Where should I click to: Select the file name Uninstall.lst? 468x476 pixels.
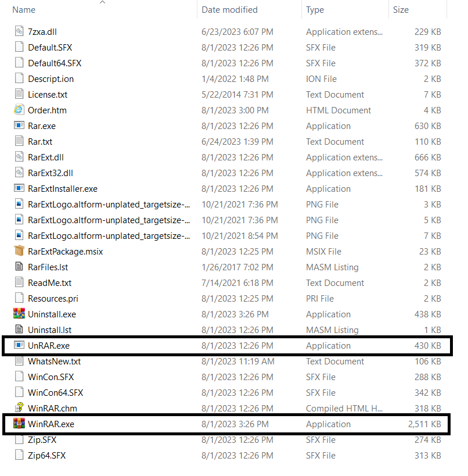(x=49, y=330)
